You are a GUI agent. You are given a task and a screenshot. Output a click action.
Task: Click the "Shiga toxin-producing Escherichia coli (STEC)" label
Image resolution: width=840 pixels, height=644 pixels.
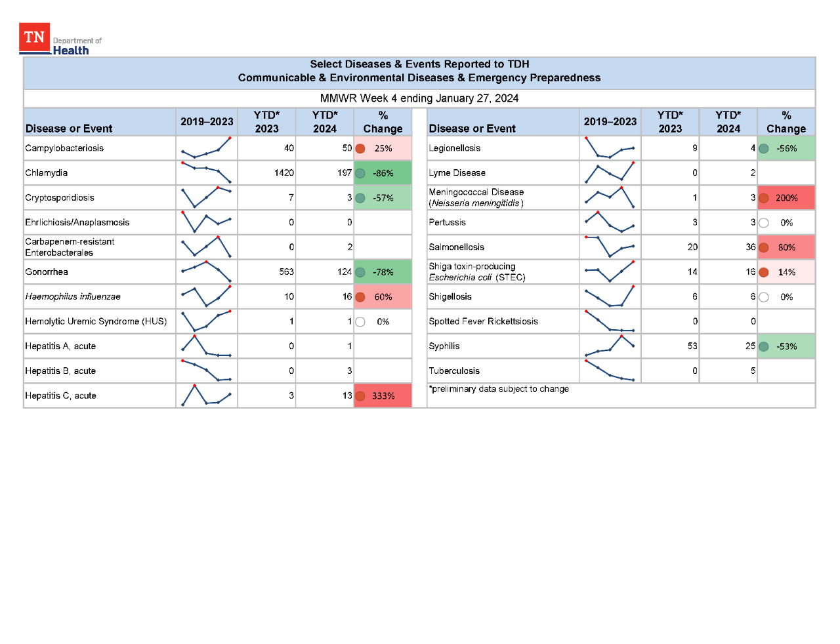pyautogui.click(x=477, y=272)
